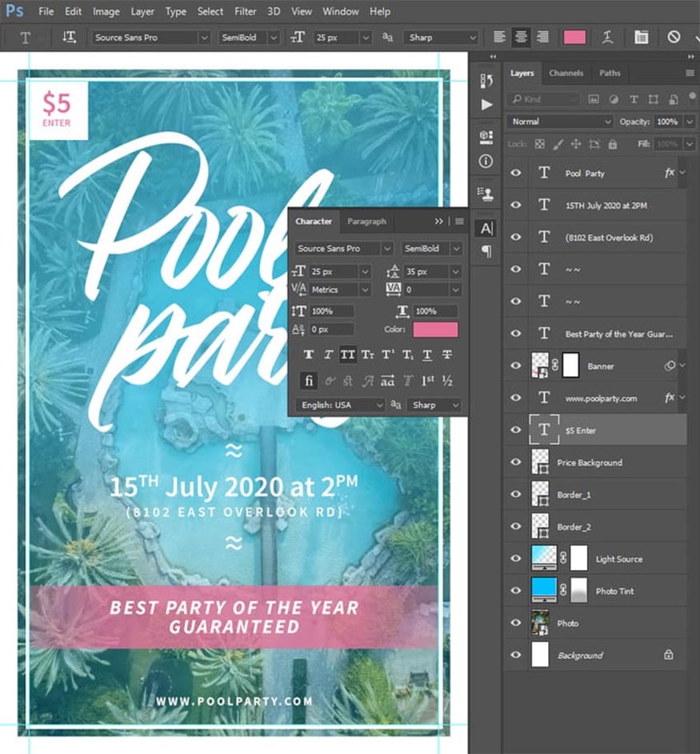Filter layers by smart objects icon
The image size is (700, 754).
(x=674, y=99)
